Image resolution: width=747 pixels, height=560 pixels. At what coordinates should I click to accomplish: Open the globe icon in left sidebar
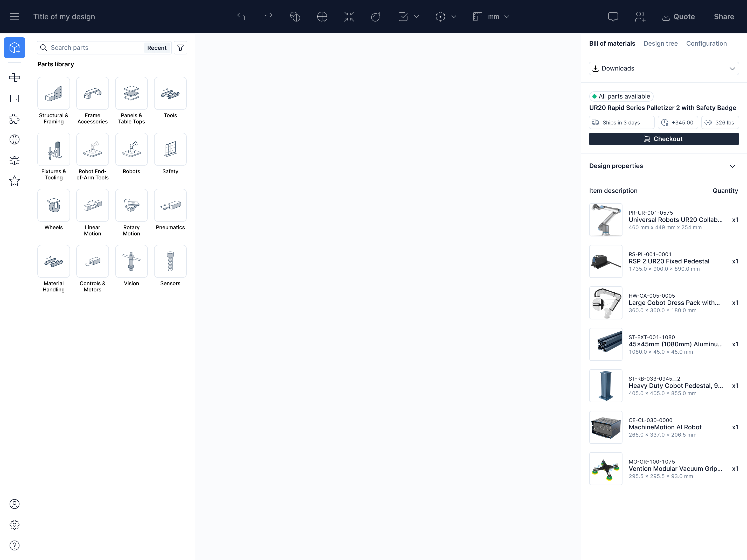[x=14, y=139]
